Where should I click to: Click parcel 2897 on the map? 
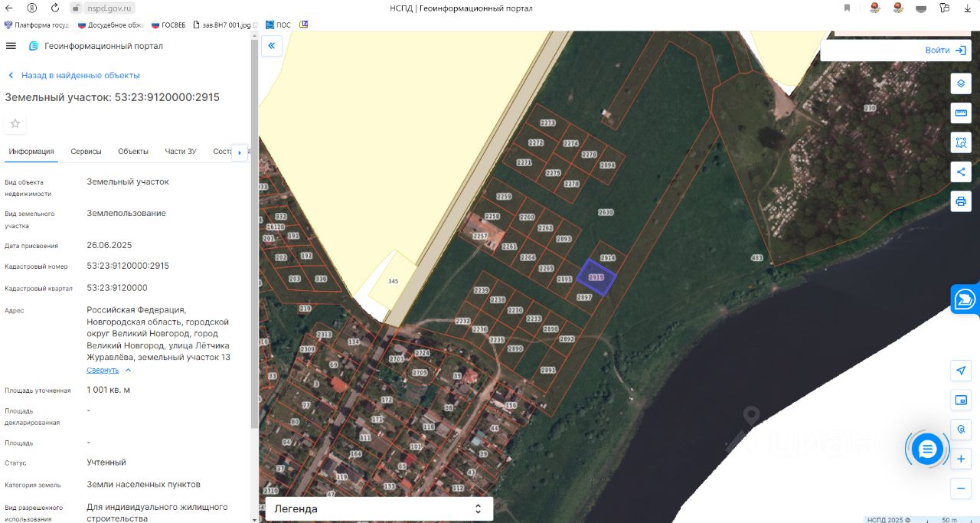tap(584, 297)
